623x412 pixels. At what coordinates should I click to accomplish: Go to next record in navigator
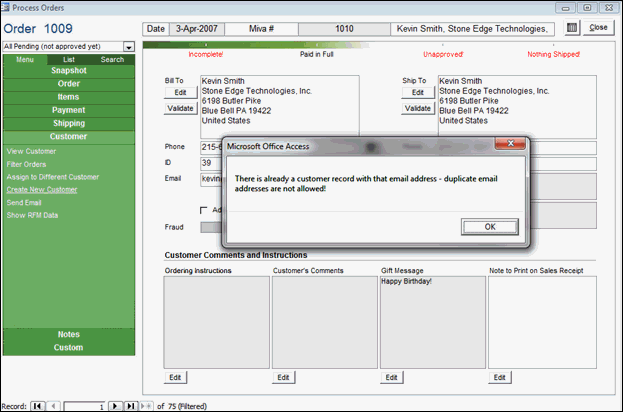115,405
